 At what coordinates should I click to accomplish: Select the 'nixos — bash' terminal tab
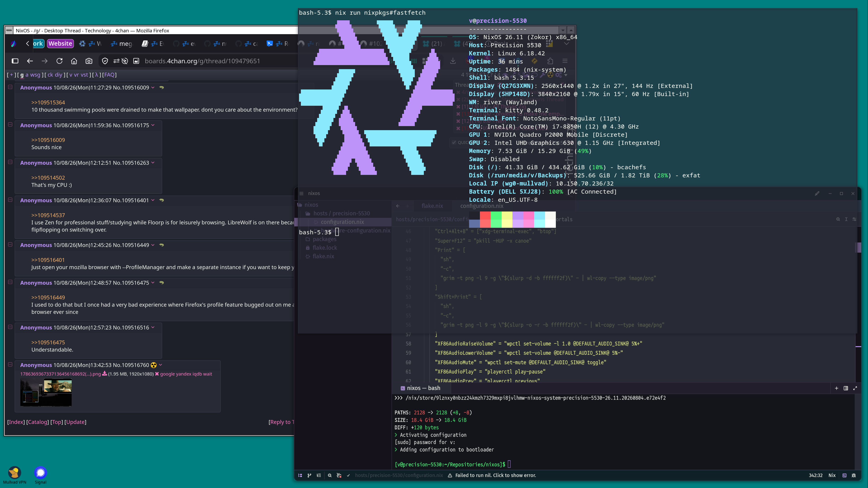point(420,388)
